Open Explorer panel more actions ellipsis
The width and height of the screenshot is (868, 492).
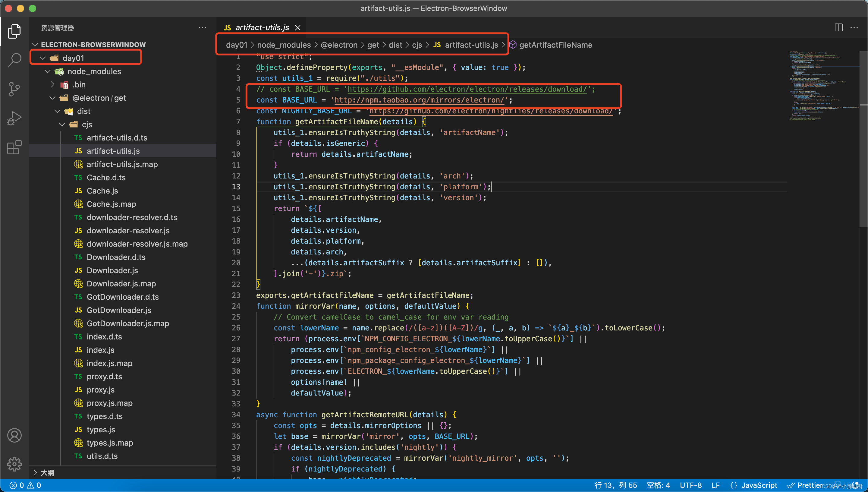[x=202, y=27]
